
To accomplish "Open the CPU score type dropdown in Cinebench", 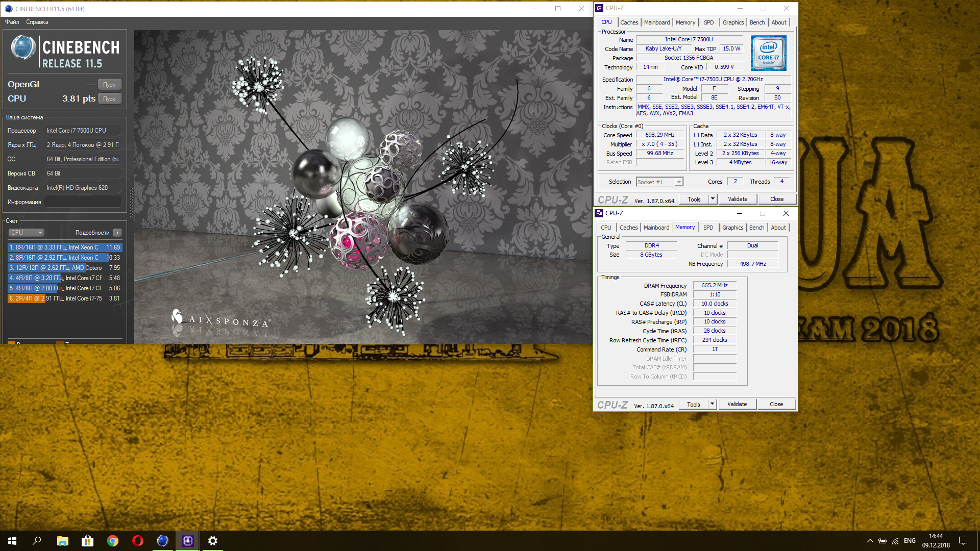I will pos(27,233).
